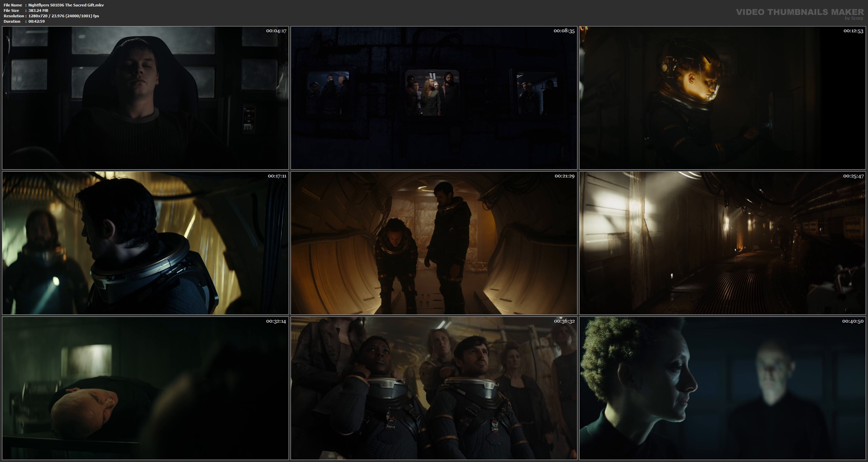Select the 00:36:32 crowd in spacesuits thumbnail
The image size is (868, 462).
434,388
